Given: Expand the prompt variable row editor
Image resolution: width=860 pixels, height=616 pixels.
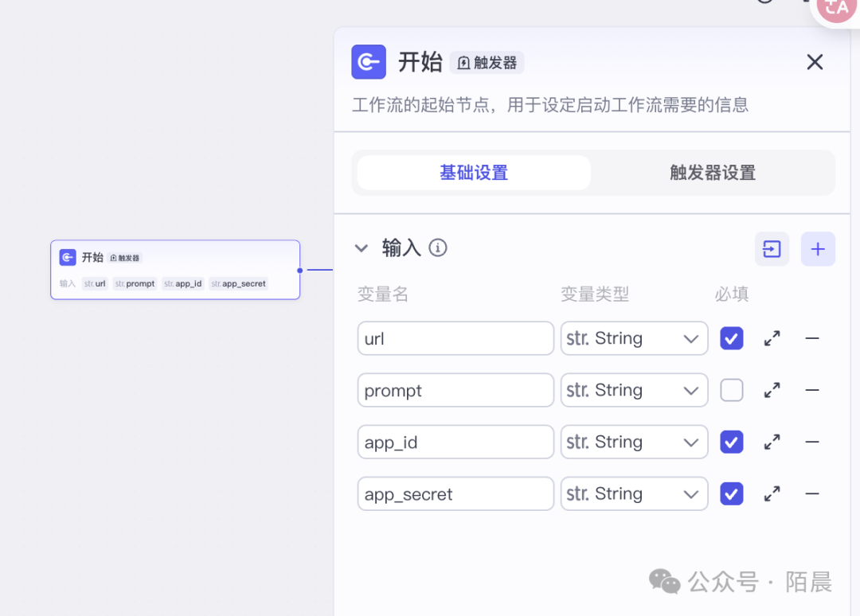Looking at the screenshot, I should click(x=772, y=390).
